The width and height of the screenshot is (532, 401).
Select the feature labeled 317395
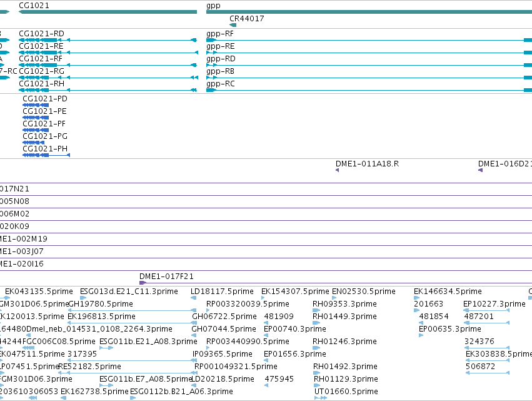click(x=82, y=354)
